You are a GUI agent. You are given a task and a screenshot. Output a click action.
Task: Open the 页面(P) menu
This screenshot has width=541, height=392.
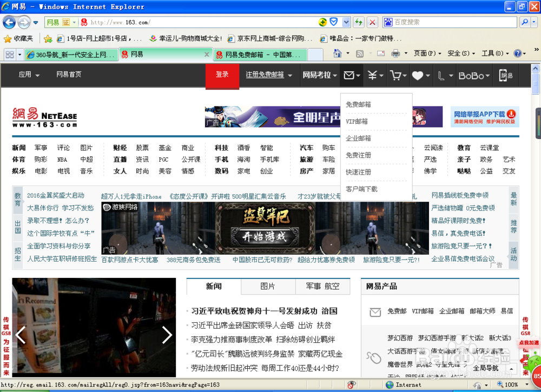tap(427, 54)
